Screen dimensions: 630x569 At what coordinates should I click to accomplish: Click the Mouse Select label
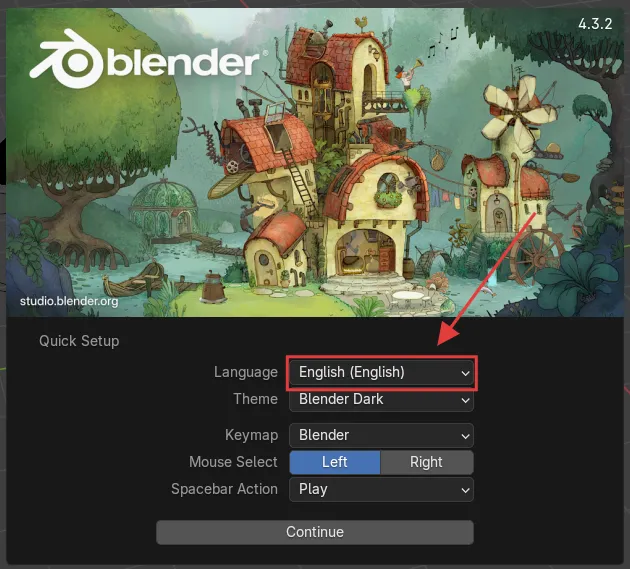[233, 462]
